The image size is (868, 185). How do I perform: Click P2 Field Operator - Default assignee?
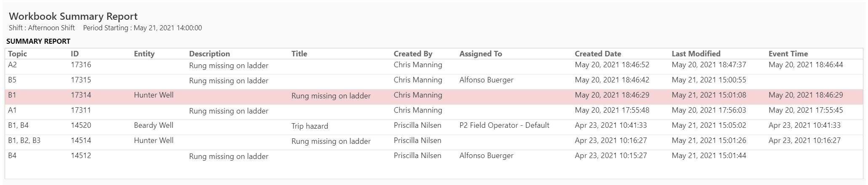point(504,125)
